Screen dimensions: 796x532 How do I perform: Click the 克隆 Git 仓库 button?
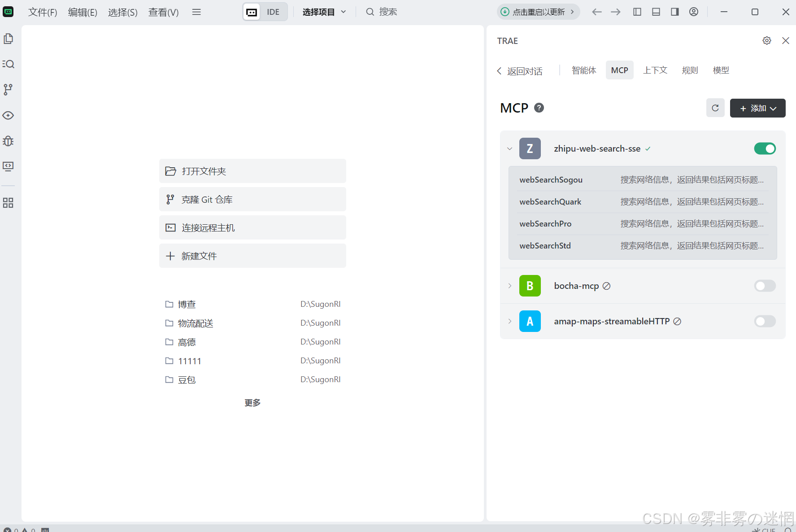click(252, 199)
